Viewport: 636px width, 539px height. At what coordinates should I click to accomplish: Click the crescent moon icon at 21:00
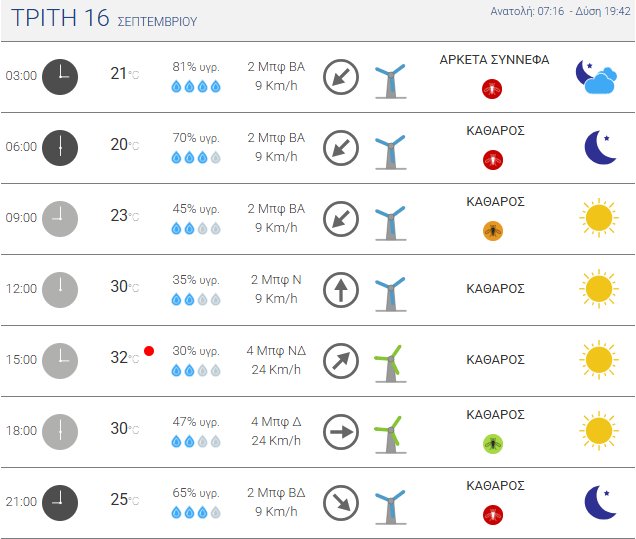(600, 502)
